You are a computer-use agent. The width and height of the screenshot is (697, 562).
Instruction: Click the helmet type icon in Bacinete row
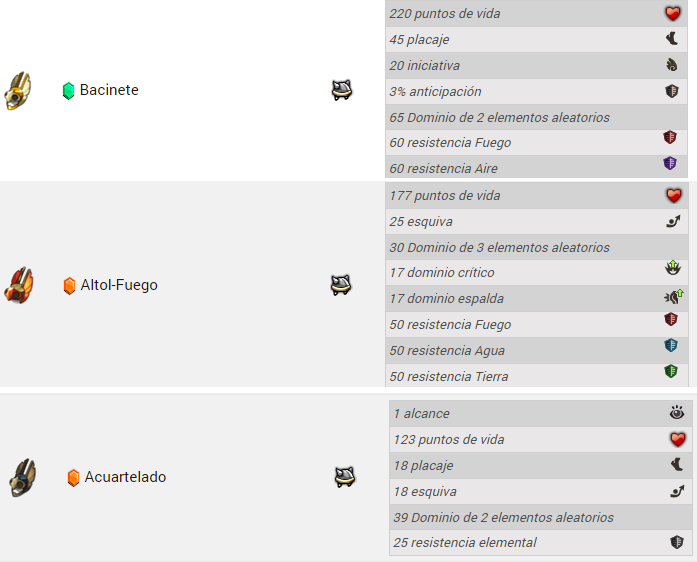tap(341, 90)
